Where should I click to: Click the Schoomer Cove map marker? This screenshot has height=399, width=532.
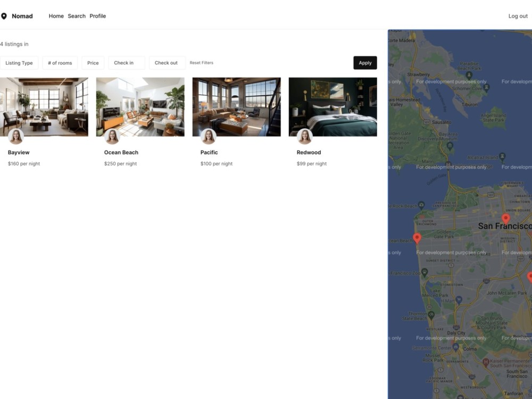click(x=487, y=87)
